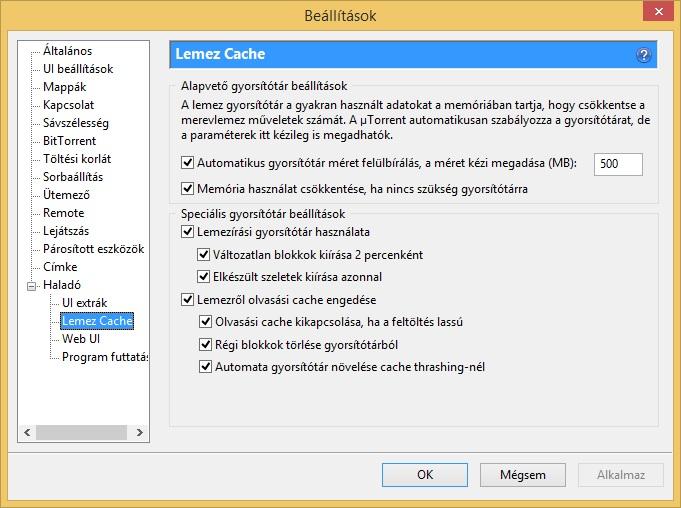Toggle Lemezről olvasási cache engedése checkbox
This screenshot has height=508, width=681.
[187, 300]
